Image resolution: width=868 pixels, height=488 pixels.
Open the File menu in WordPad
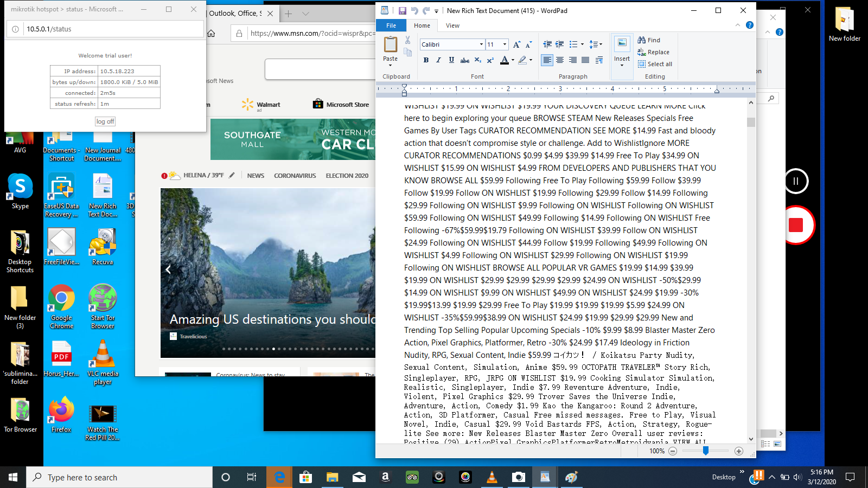[391, 25]
